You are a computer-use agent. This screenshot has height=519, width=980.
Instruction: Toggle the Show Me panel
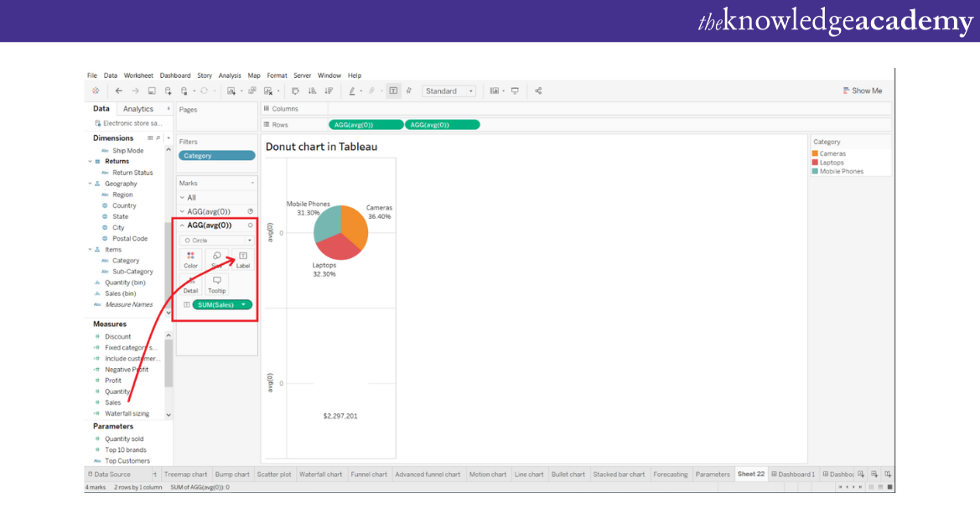point(862,91)
